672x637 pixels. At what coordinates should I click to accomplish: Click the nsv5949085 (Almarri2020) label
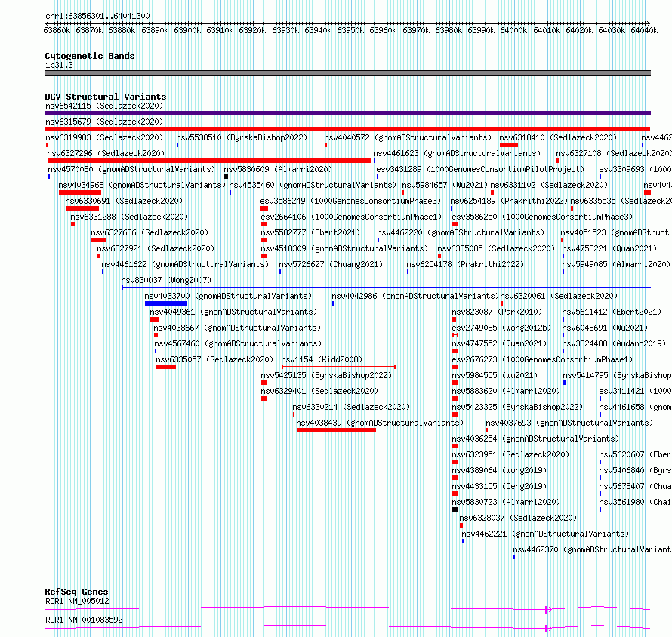(x=616, y=264)
